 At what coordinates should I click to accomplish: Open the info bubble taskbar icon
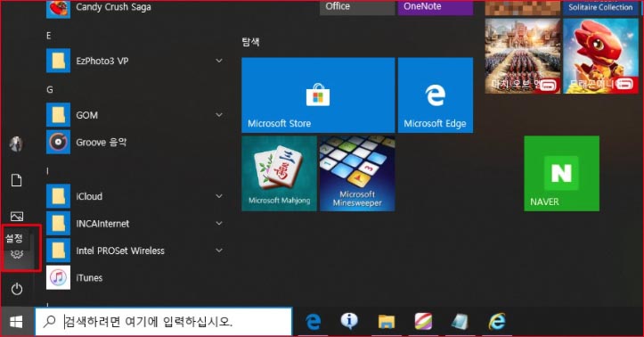click(349, 321)
